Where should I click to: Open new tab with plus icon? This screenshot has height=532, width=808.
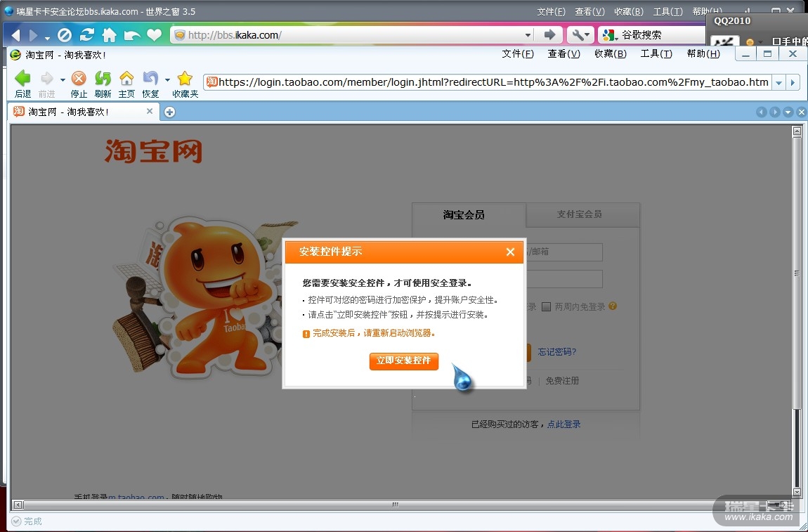169,112
